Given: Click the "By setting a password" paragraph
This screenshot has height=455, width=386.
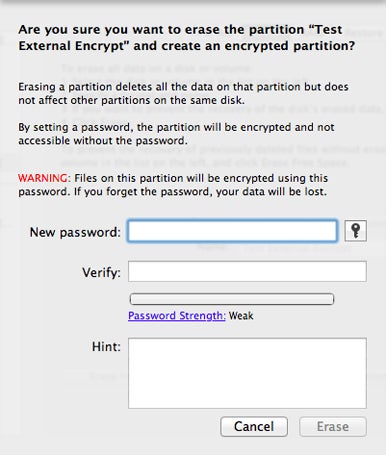Looking at the screenshot, I should click(x=176, y=134).
